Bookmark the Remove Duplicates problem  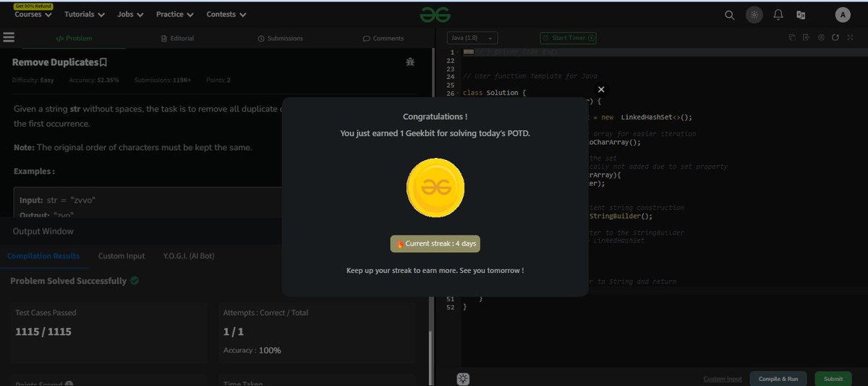103,63
